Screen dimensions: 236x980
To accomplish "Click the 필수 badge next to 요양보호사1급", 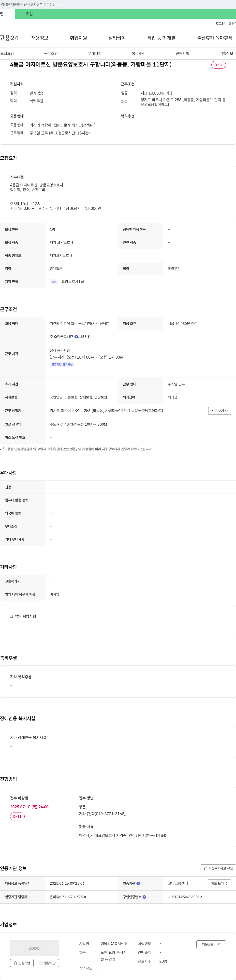I will click(x=54, y=282).
